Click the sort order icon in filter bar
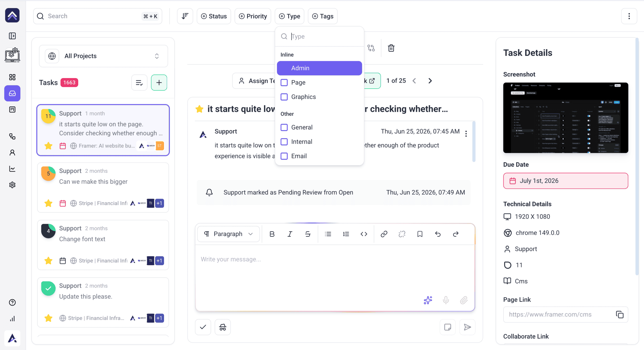The height and width of the screenshot is (350, 644). pos(185,16)
